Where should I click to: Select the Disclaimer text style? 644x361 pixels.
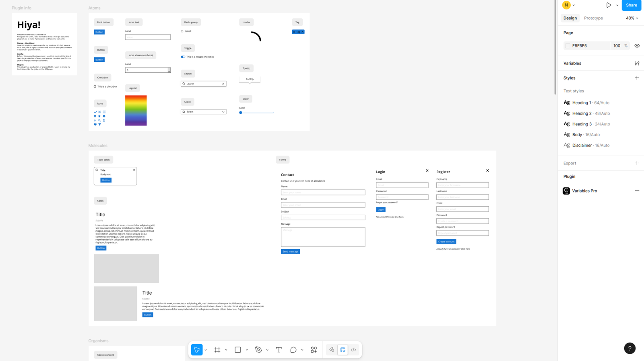pyautogui.click(x=586, y=145)
